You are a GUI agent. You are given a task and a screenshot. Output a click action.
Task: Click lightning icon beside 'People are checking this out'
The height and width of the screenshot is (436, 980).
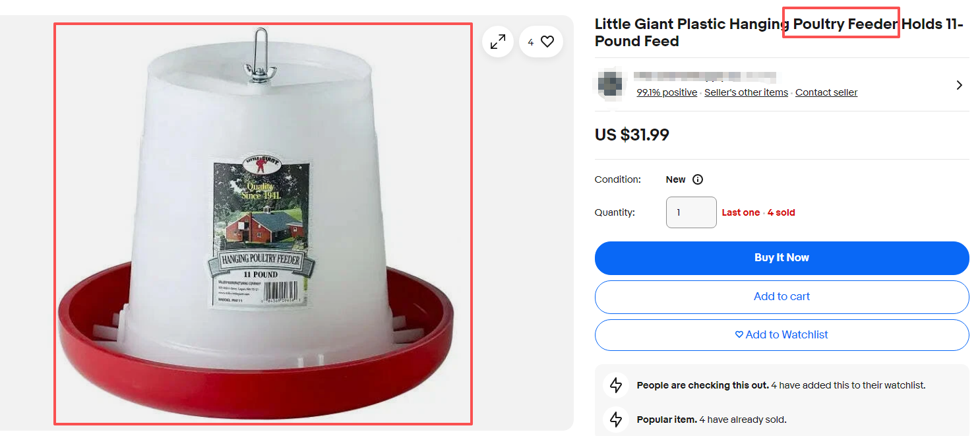tap(616, 385)
